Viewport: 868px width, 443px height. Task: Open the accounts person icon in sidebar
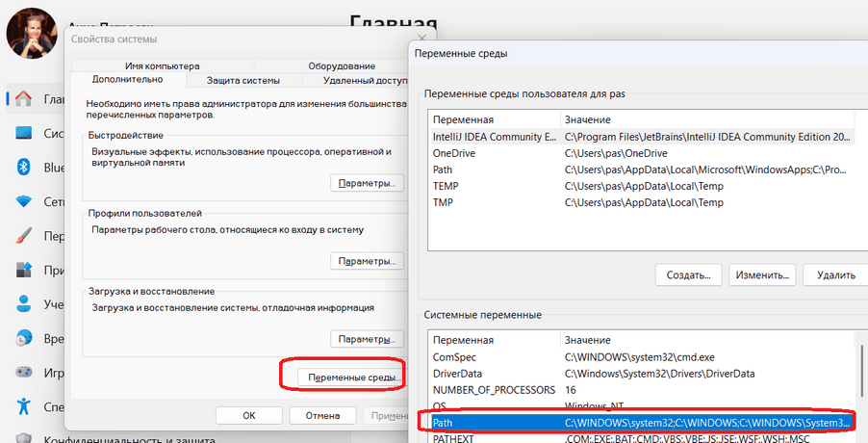[23, 304]
